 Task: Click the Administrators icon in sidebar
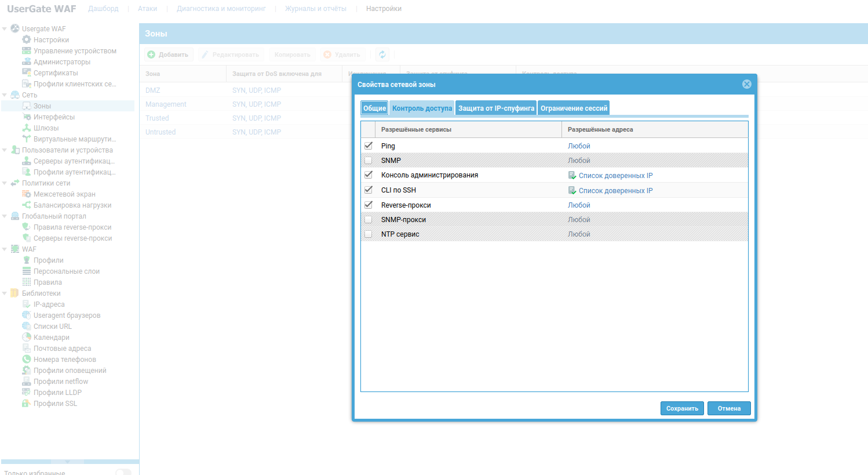coord(26,62)
